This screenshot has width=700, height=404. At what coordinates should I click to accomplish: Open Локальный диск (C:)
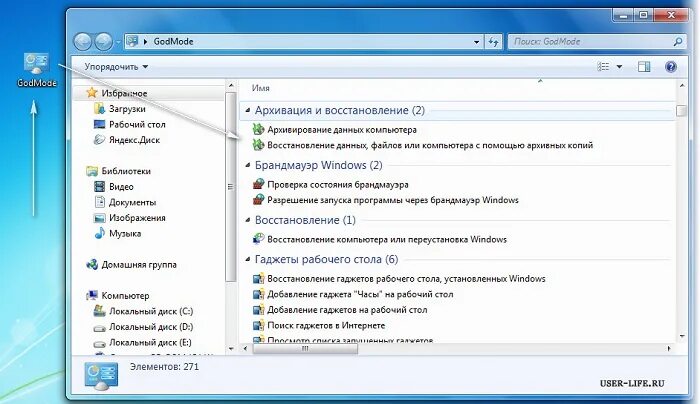151,311
